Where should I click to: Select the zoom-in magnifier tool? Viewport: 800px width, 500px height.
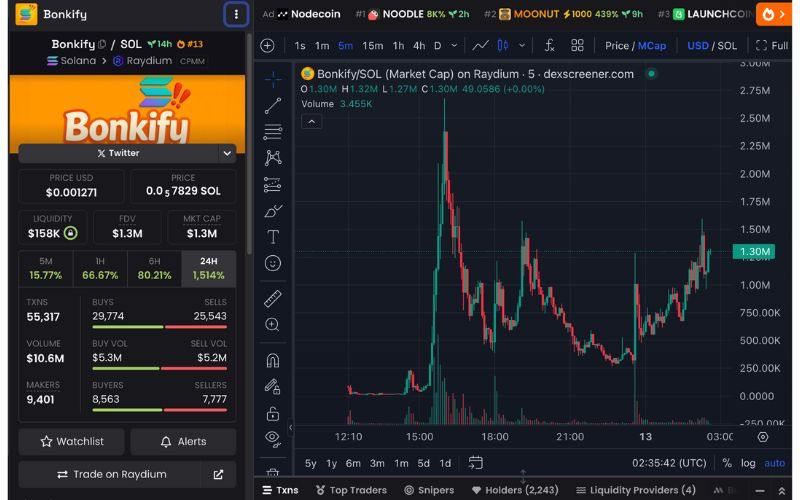click(x=272, y=324)
